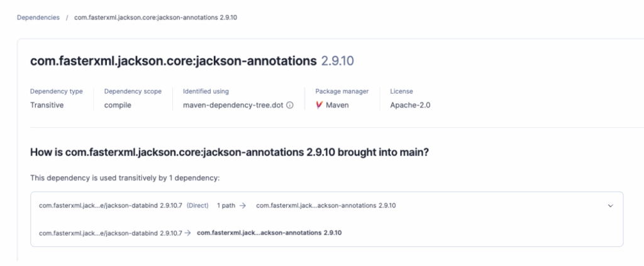Open the Dependencies breadcrumb link
This screenshot has height=266, width=644.
(x=38, y=17)
